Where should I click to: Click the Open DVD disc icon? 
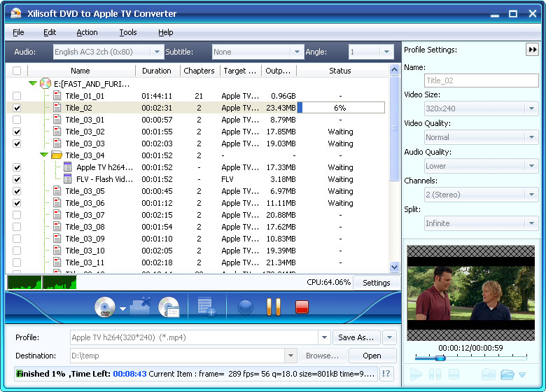(105, 307)
